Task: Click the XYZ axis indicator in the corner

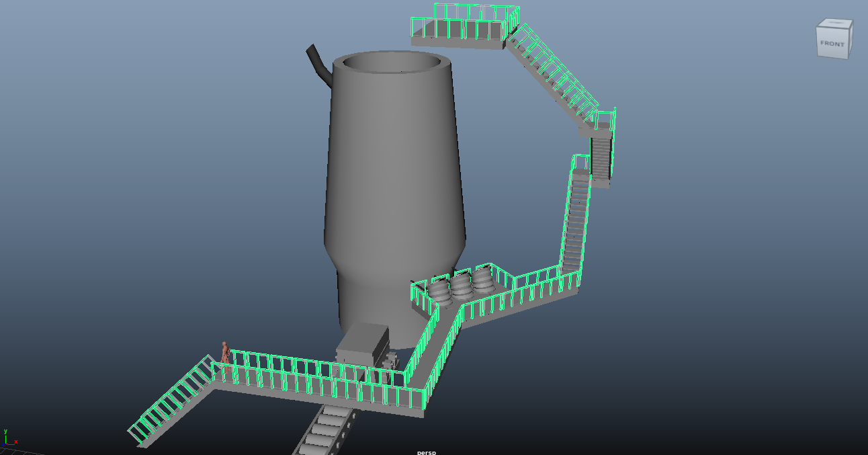Action: point(9,438)
